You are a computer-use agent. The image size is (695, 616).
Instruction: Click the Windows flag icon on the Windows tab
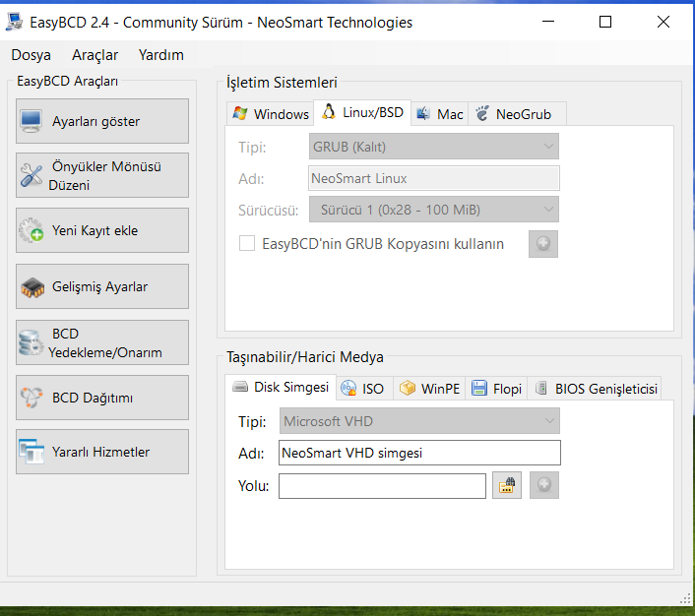(x=240, y=113)
